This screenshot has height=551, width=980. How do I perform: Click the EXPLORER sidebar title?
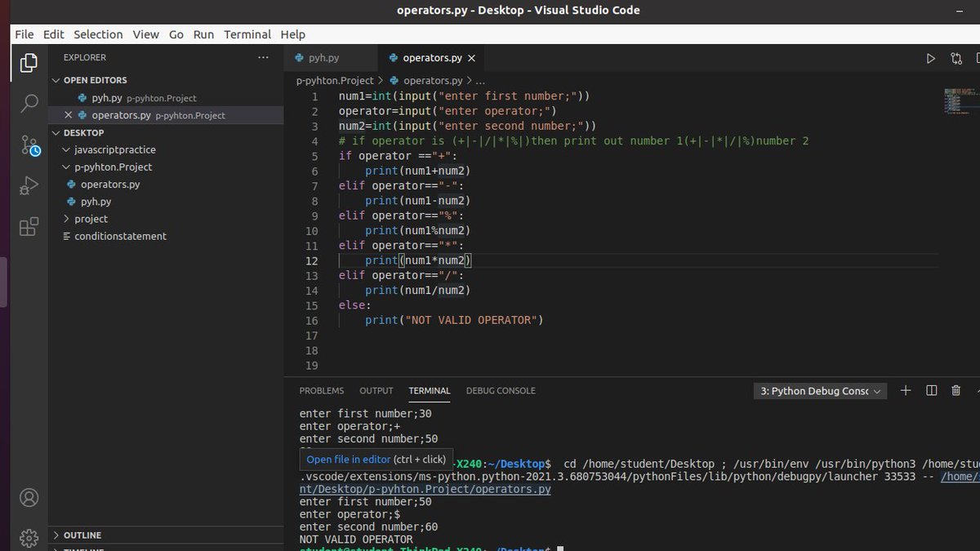(x=85, y=57)
